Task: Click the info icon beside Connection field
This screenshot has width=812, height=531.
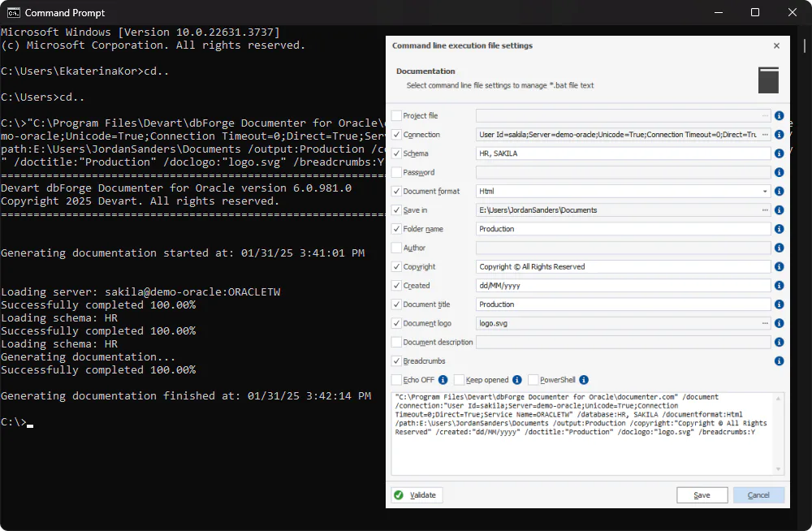Action: click(x=779, y=135)
